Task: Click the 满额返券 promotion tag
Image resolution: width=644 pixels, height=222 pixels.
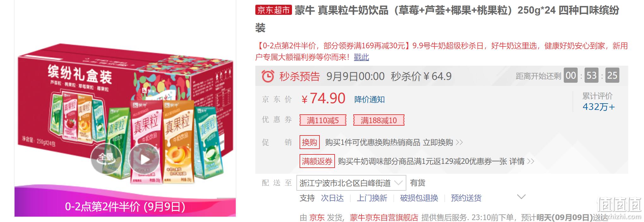Action: click(x=317, y=161)
